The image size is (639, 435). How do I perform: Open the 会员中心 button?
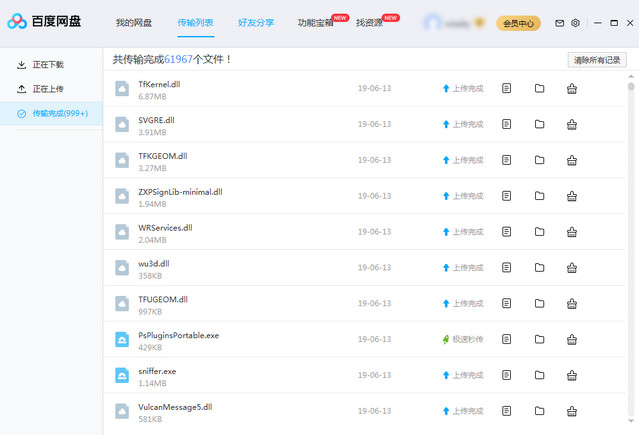(518, 22)
